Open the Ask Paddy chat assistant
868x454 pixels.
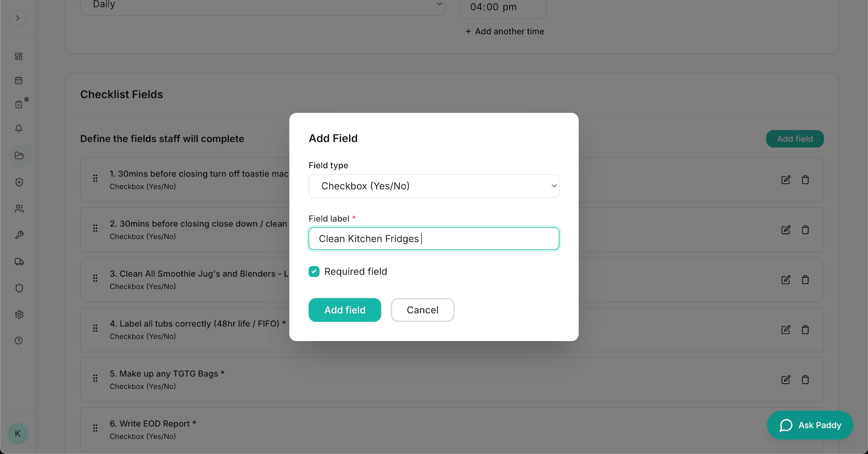click(810, 425)
